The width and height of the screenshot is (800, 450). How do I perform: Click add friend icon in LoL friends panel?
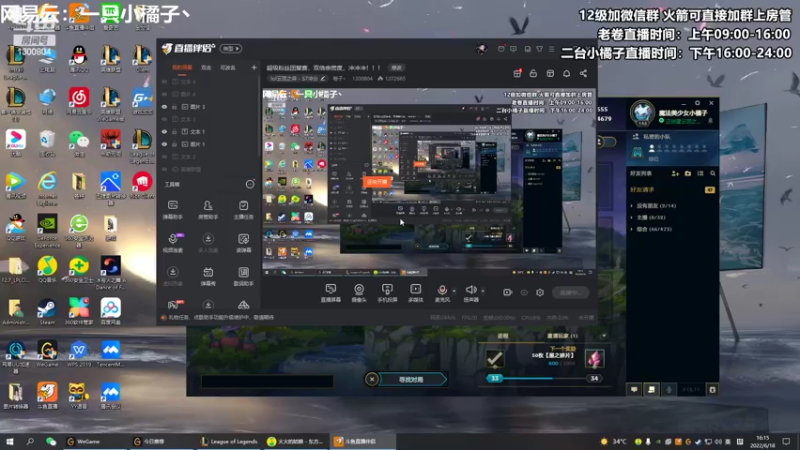point(675,173)
